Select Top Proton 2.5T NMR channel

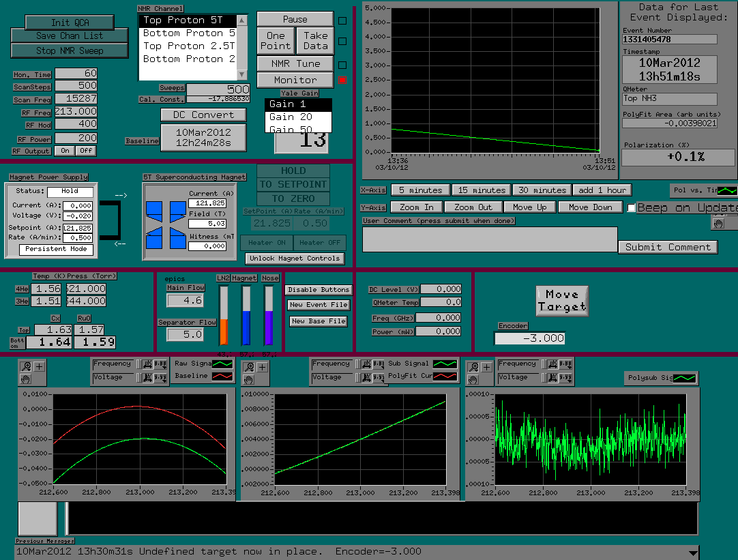[188, 46]
